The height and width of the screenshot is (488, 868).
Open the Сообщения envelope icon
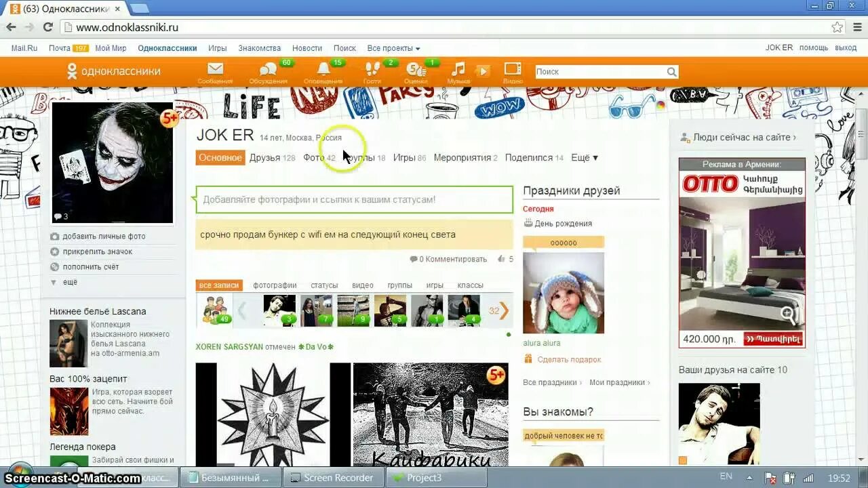[215, 69]
